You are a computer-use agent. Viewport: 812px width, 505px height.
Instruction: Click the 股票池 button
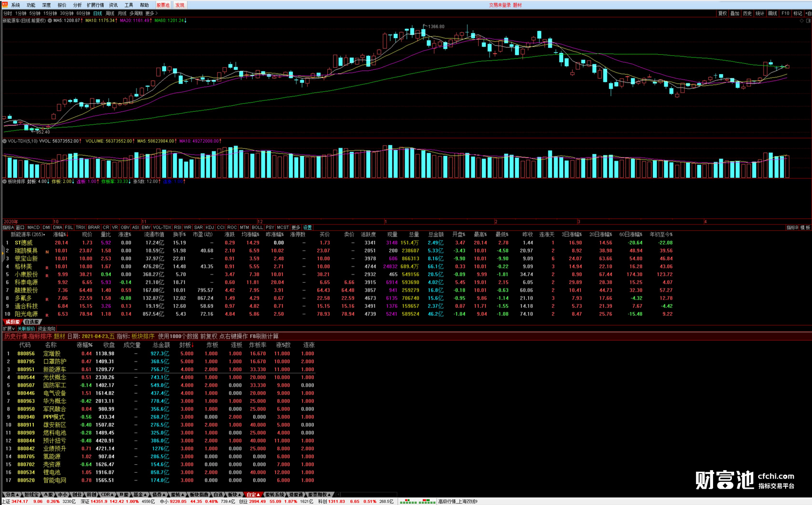[163, 5]
